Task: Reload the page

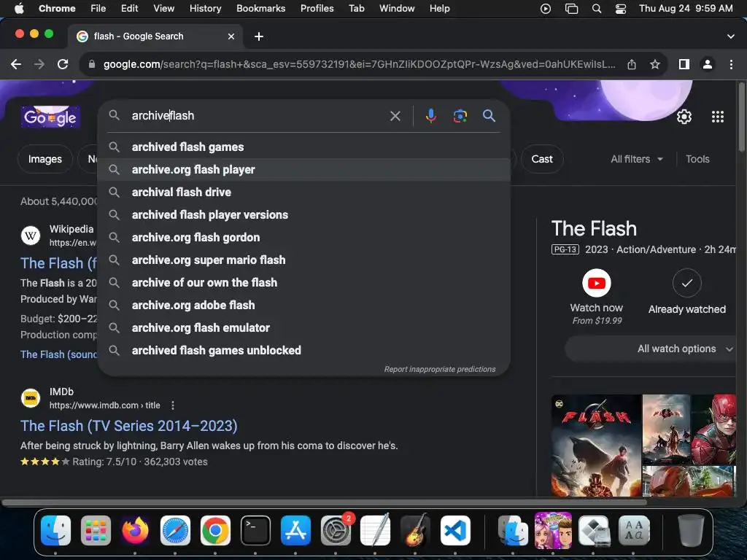Action: [63, 64]
